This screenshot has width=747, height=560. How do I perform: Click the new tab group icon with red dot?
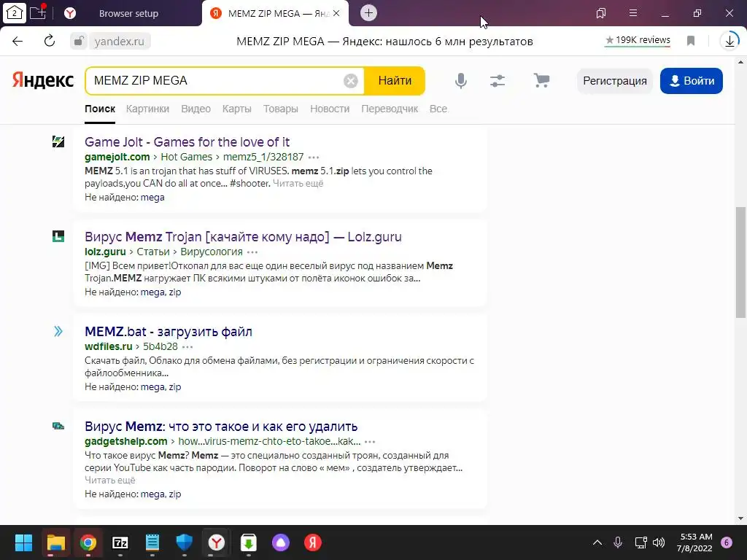(38, 12)
